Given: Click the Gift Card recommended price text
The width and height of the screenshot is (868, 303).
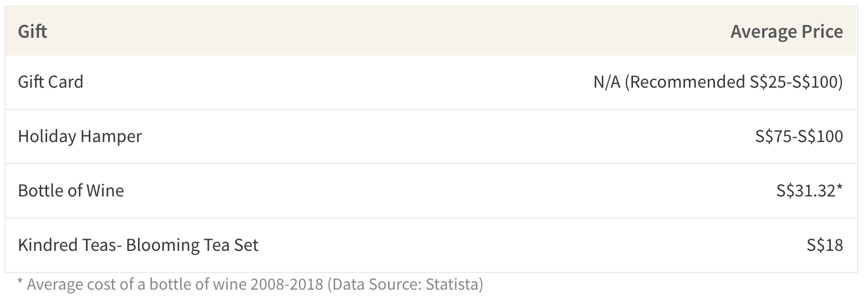Looking at the screenshot, I should pos(718,82).
